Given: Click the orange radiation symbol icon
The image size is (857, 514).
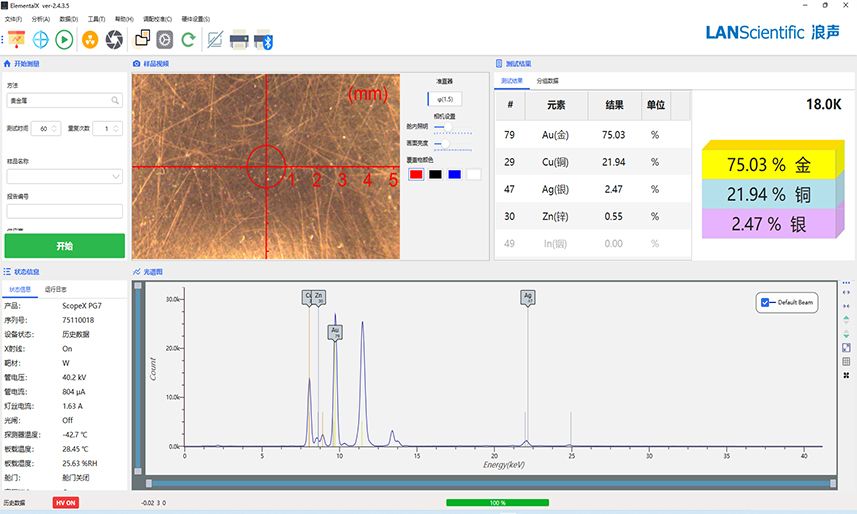Looking at the screenshot, I should tap(90, 40).
